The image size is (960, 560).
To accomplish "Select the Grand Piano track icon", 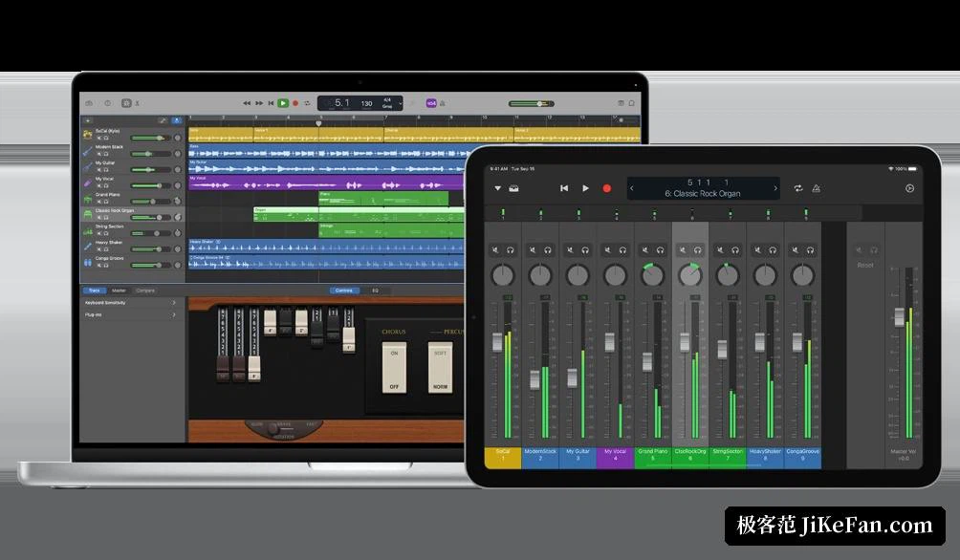I will tap(88, 198).
